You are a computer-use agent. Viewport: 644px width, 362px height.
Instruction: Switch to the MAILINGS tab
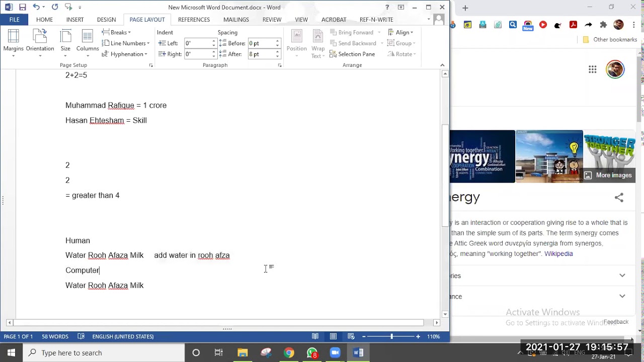pyautogui.click(x=236, y=20)
